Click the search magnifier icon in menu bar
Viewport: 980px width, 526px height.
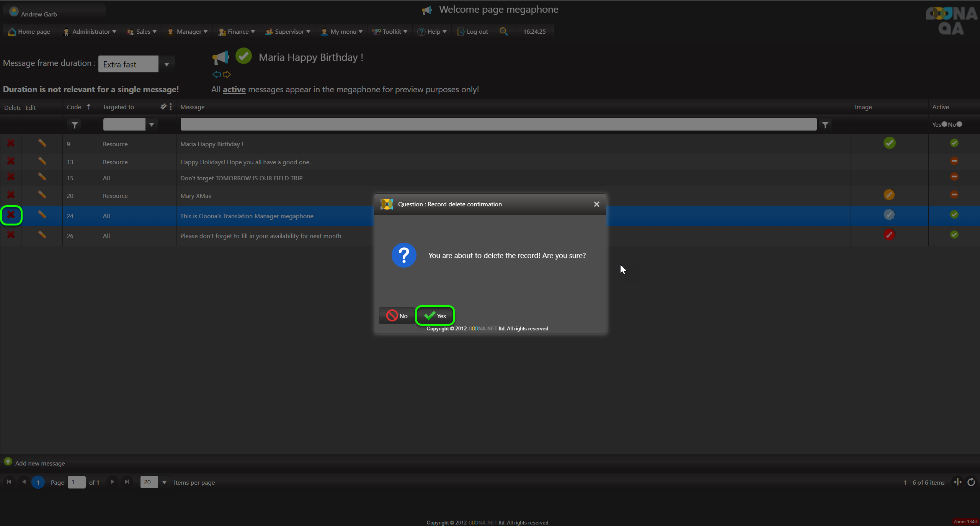503,31
